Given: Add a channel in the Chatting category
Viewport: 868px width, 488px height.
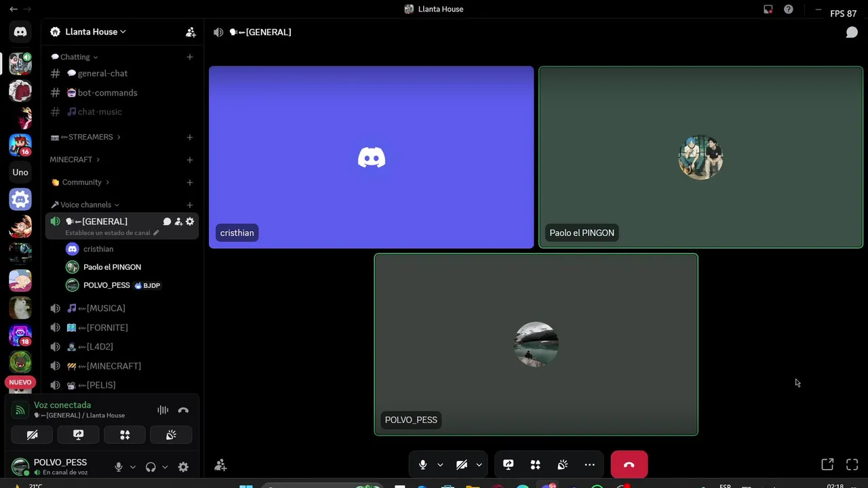Looking at the screenshot, I should pos(190,57).
